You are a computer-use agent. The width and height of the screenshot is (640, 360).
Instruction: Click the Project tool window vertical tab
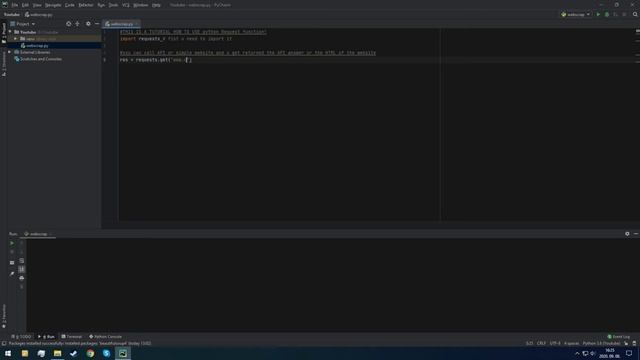click(4, 33)
